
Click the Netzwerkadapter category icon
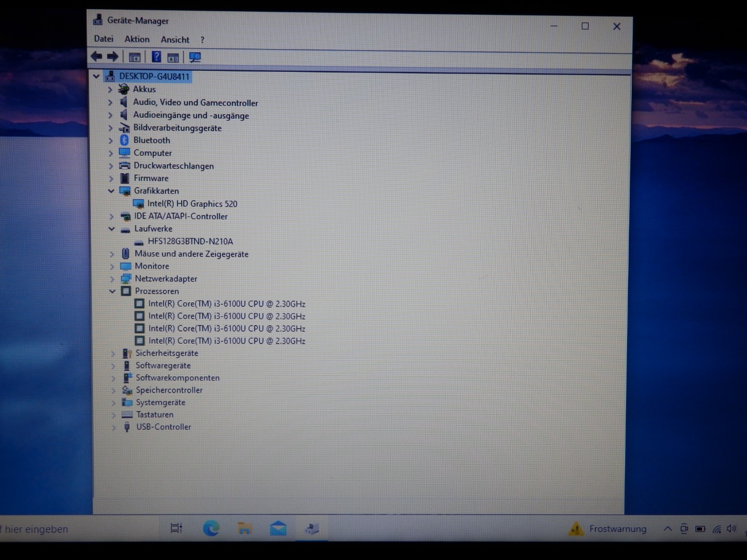click(x=126, y=279)
